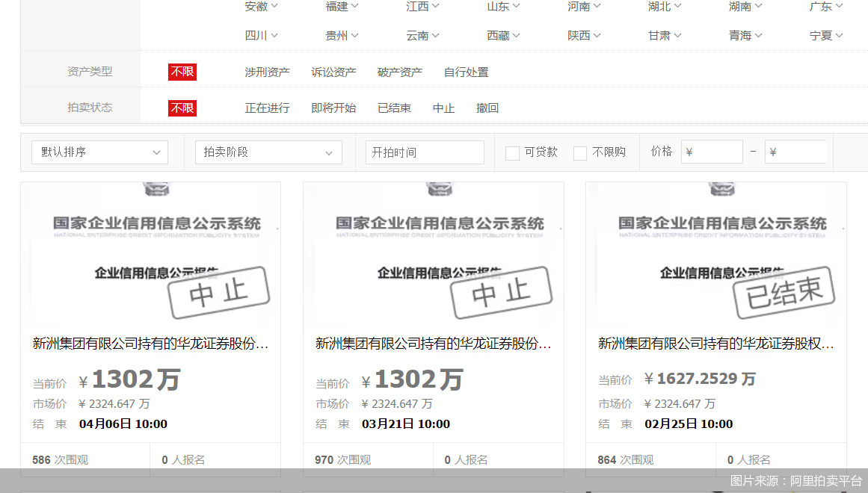This screenshot has width=868, height=493.
Task: Click the maximum price input box
Action: (x=795, y=152)
